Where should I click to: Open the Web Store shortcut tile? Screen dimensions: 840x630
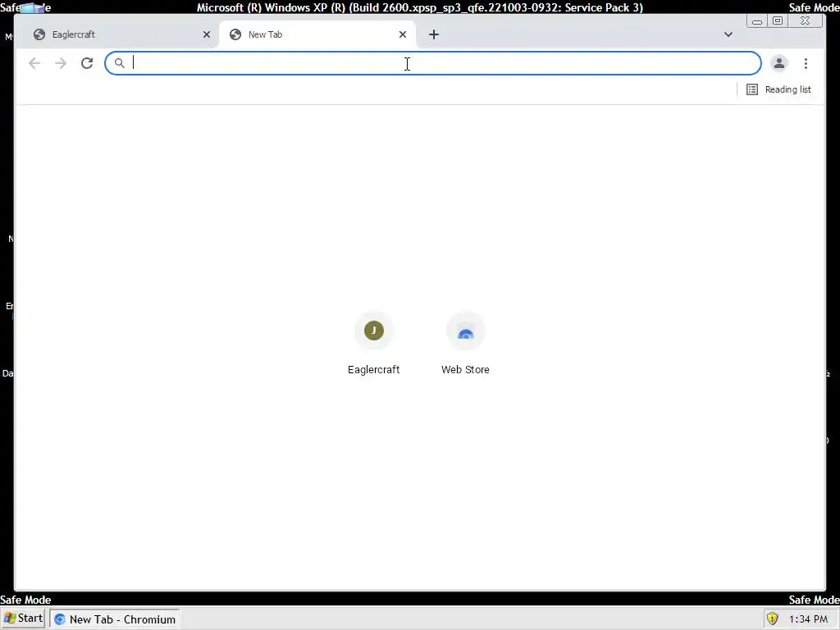click(465, 344)
